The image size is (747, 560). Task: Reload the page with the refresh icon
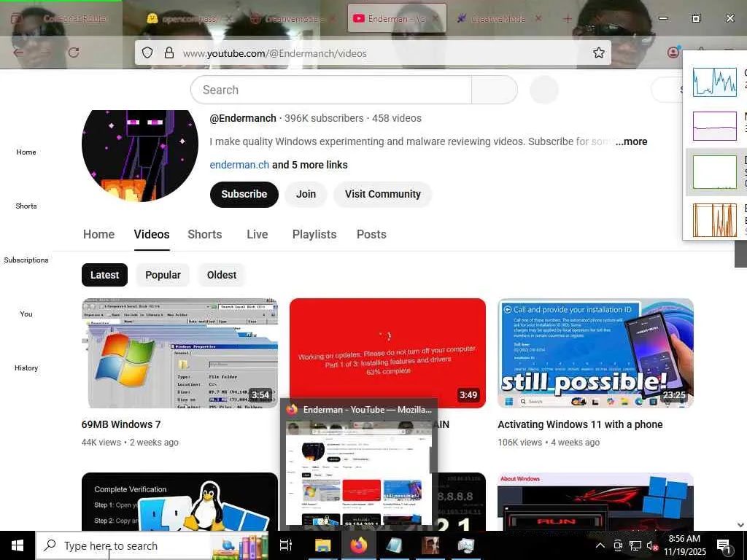(x=74, y=52)
